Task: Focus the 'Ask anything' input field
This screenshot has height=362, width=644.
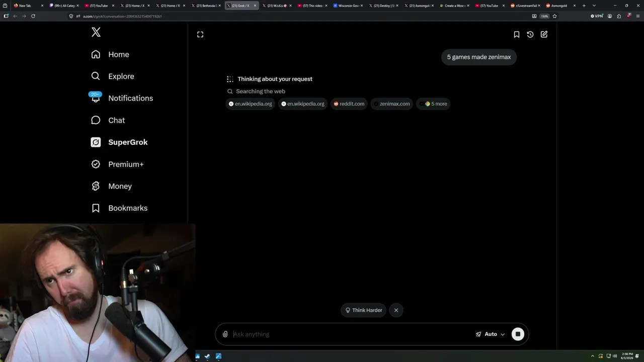Action: point(351,334)
